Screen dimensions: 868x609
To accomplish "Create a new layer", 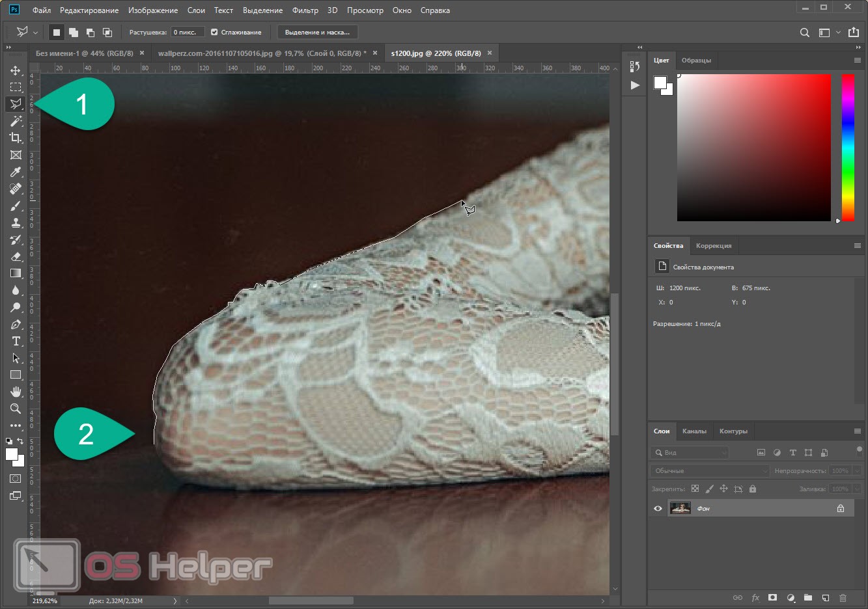I will click(x=825, y=597).
